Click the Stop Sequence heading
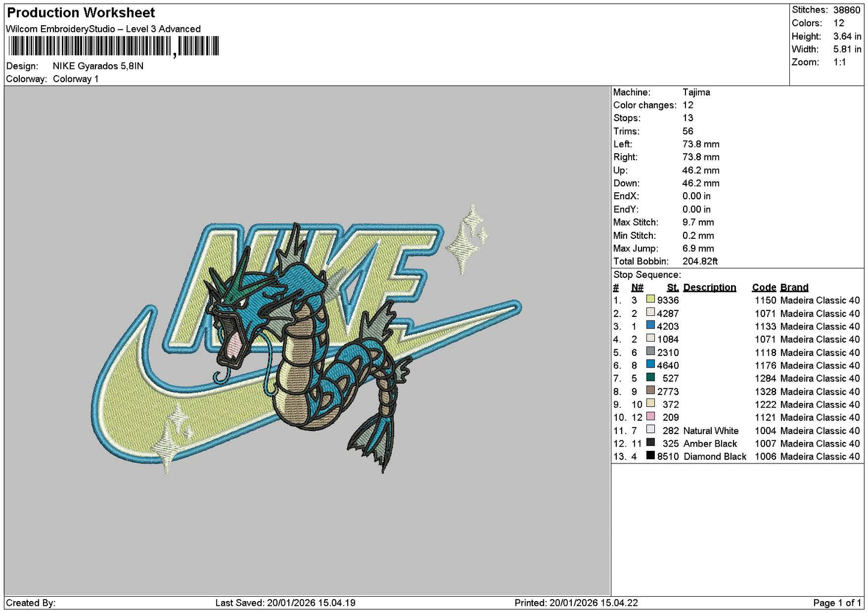 pyautogui.click(x=647, y=274)
